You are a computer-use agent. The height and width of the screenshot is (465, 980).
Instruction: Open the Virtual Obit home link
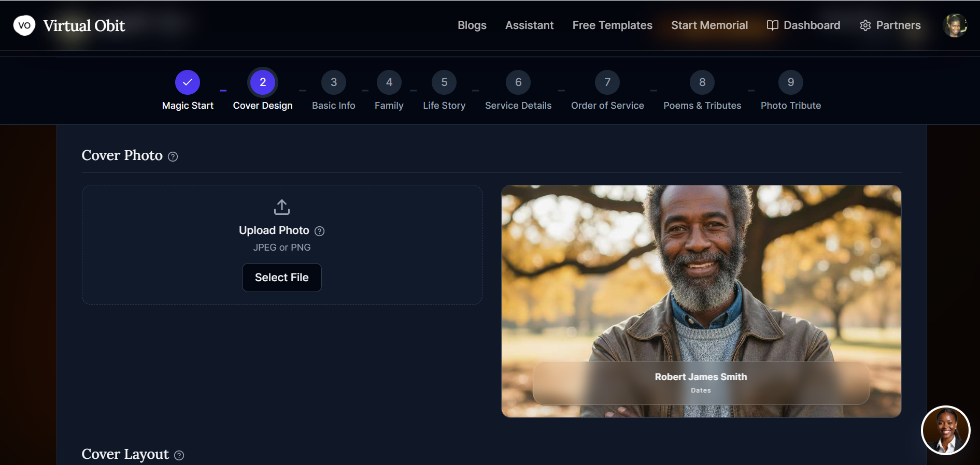(x=84, y=25)
